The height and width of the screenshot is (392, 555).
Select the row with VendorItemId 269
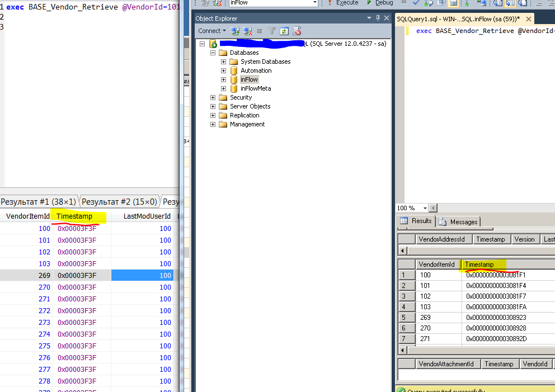pyautogui.click(x=44, y=275)
